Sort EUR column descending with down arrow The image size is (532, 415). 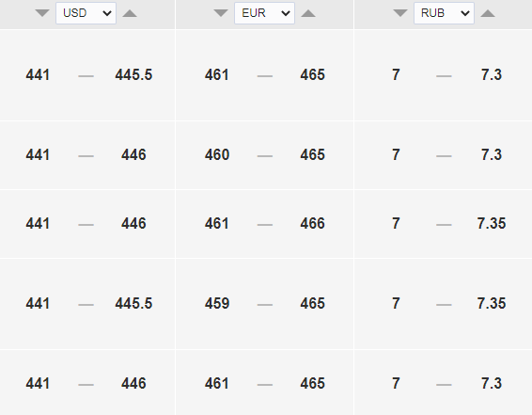tap(221, 13)
